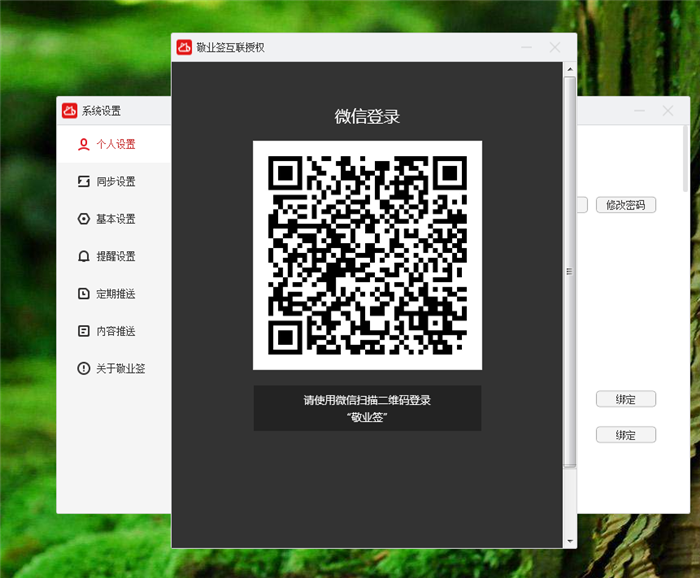
Task: Click the 敬业签互联授权 window title text
Action: [231, 47]
